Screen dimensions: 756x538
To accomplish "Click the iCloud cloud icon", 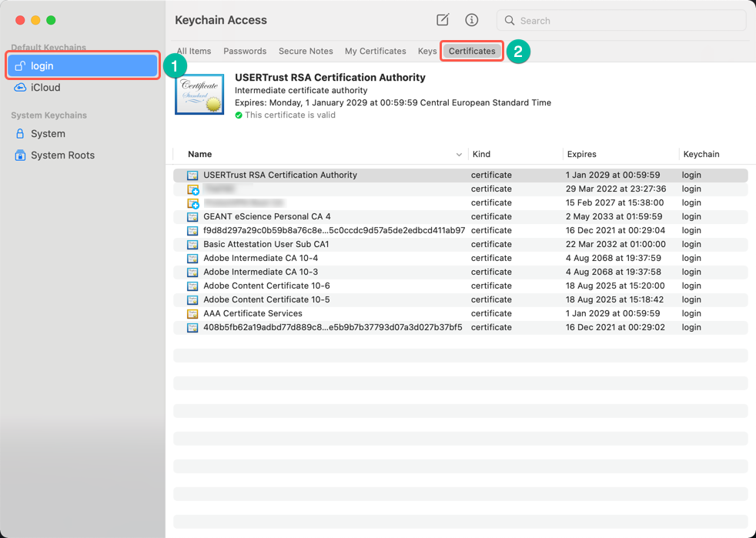I will point(20,87).
